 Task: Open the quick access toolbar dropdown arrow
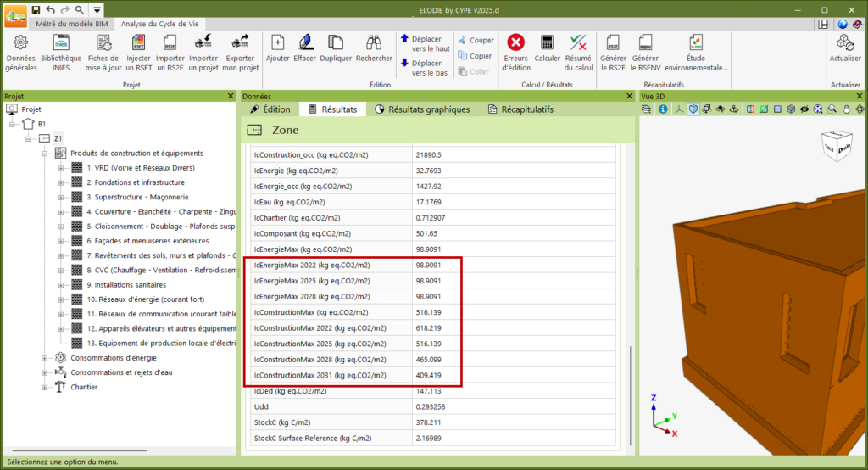[x=97, y=9]
